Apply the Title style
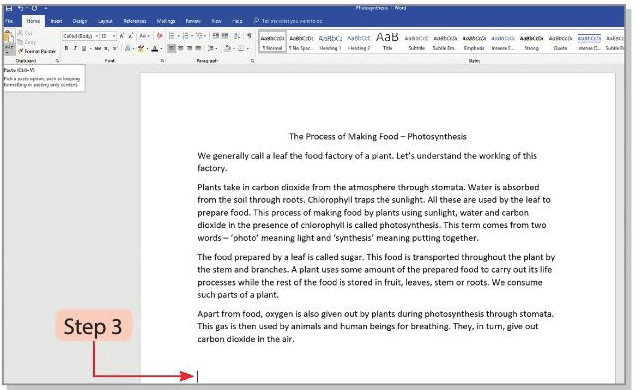The image size is (638, 390). click(387, 42)
